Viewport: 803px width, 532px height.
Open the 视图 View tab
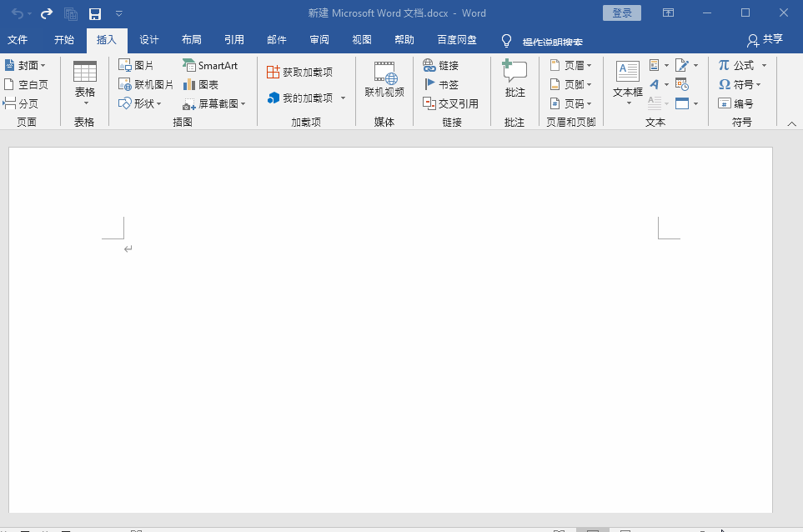[x=362, y=40]
